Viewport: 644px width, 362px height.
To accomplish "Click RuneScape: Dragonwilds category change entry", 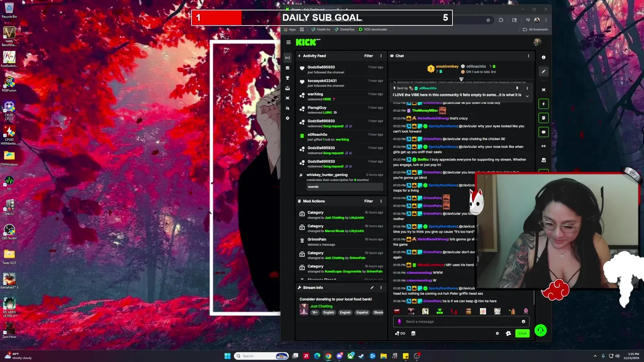I will pyautogui.click(x=341, y=269).
